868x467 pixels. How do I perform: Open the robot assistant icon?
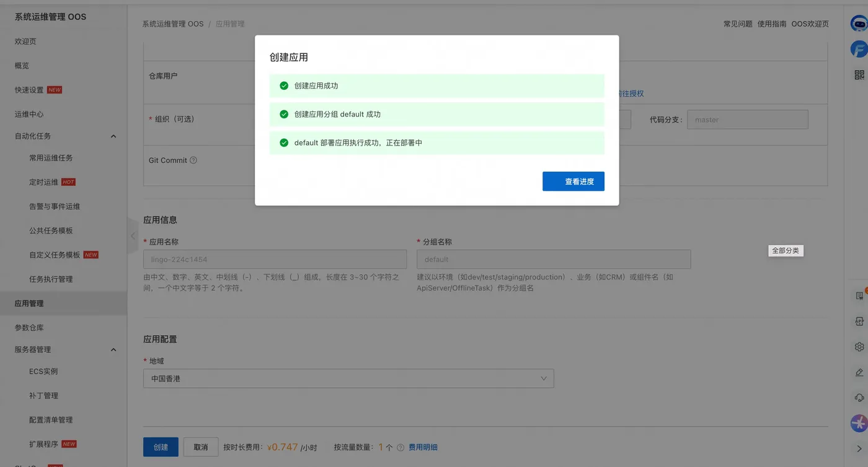[x=859, y=24]
